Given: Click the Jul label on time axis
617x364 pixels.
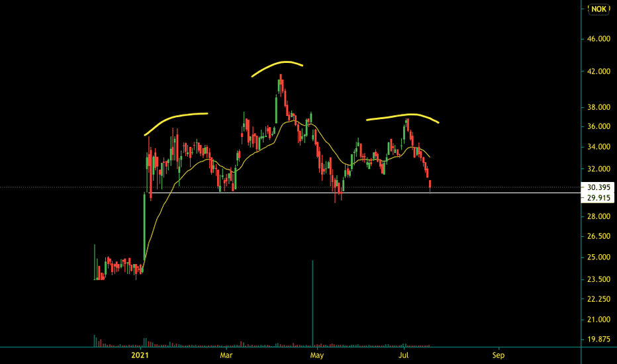Looking at the screenshot, I should tap(404, 355).
